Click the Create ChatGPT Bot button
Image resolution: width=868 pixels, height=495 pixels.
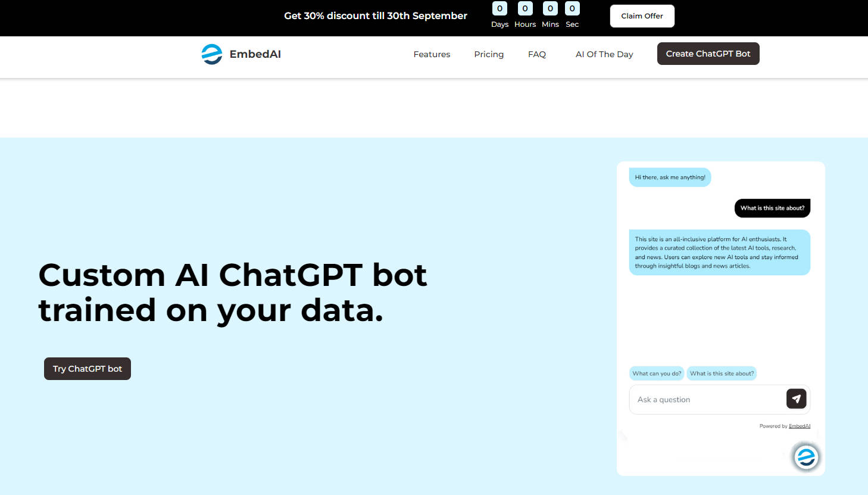point(708,54)
